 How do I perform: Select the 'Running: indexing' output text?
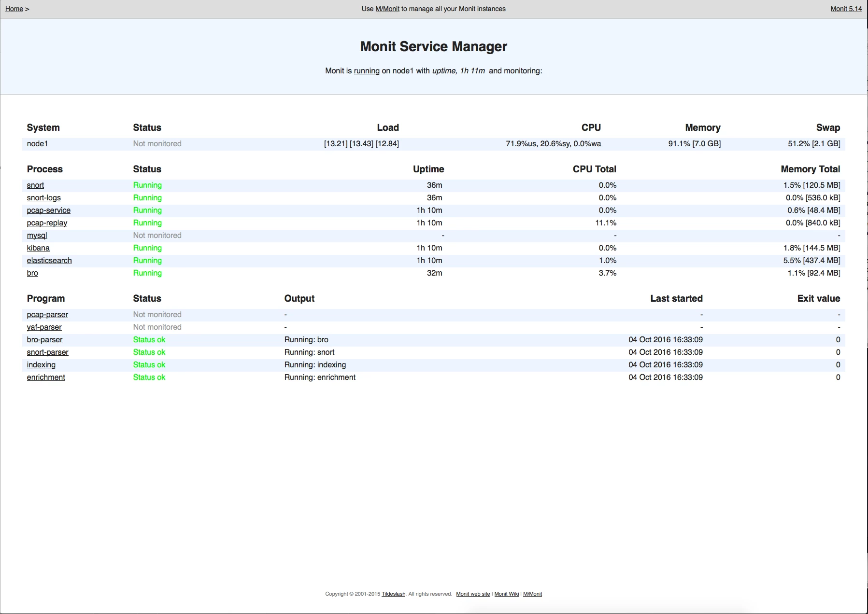(315, 364)
